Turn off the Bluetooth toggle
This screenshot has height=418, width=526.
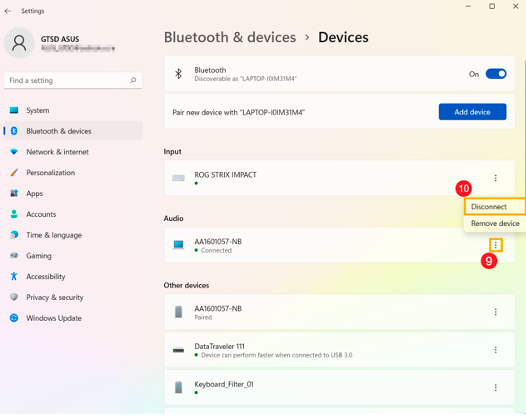496,74
